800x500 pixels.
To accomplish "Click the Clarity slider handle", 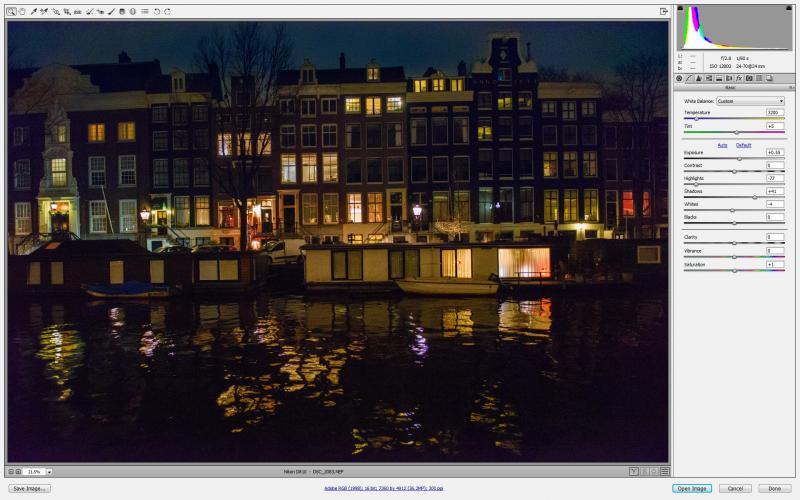I will [734, 243].
